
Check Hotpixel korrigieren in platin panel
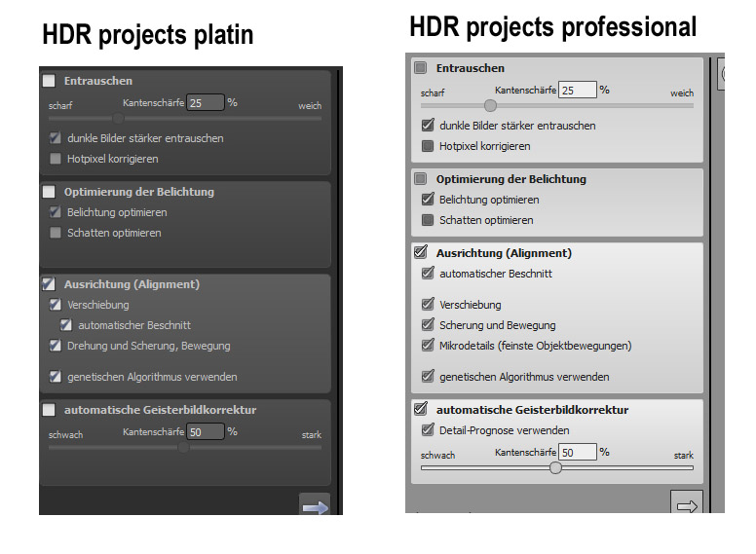click(55, 159)
